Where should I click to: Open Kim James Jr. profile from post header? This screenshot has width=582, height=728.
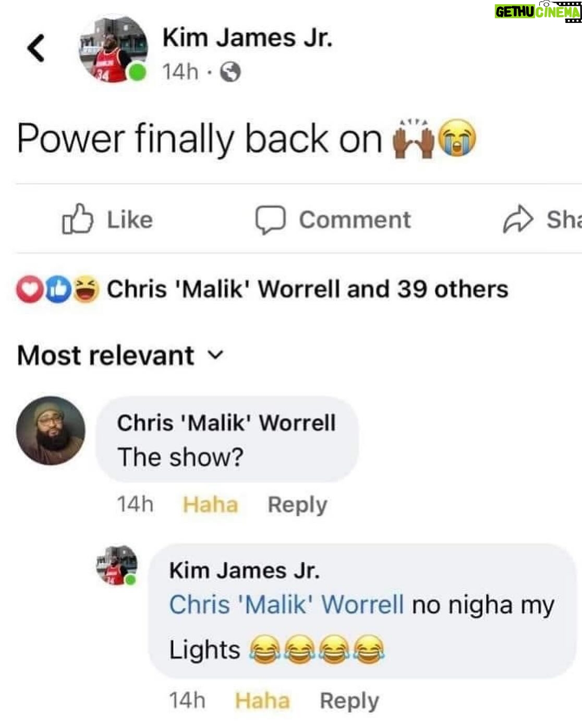pos(247,38)
